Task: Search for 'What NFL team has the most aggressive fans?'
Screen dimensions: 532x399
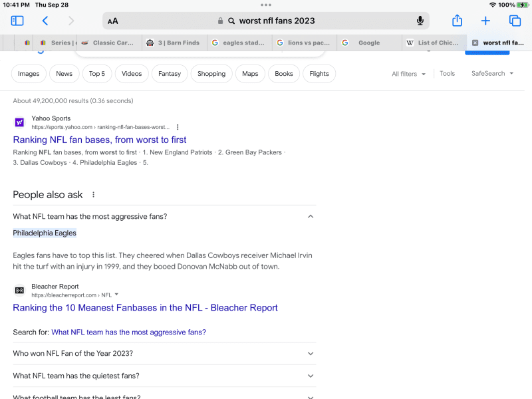Action: pyautogui.click(x=128, y=332)
